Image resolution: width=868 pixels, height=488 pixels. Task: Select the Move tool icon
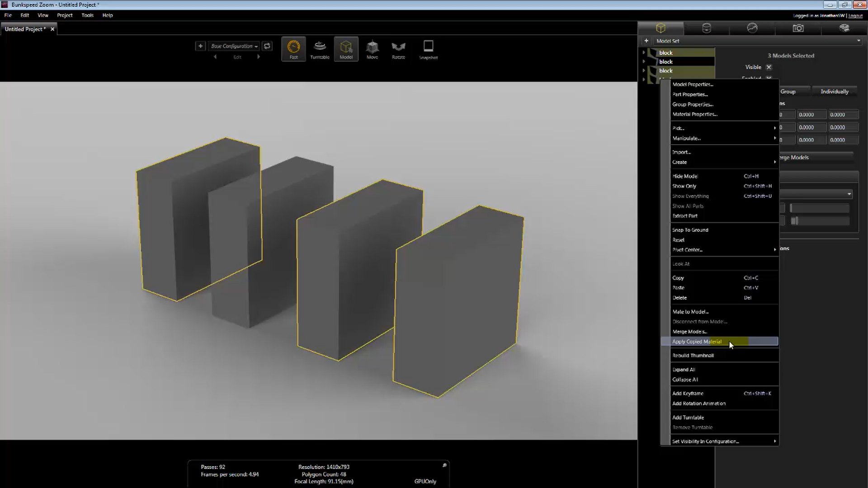[373, 49]
